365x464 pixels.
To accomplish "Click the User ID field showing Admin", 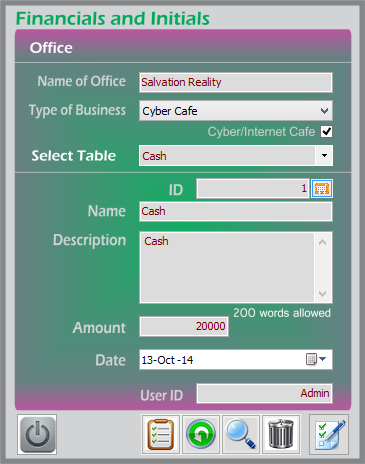I will coord(264,393).
